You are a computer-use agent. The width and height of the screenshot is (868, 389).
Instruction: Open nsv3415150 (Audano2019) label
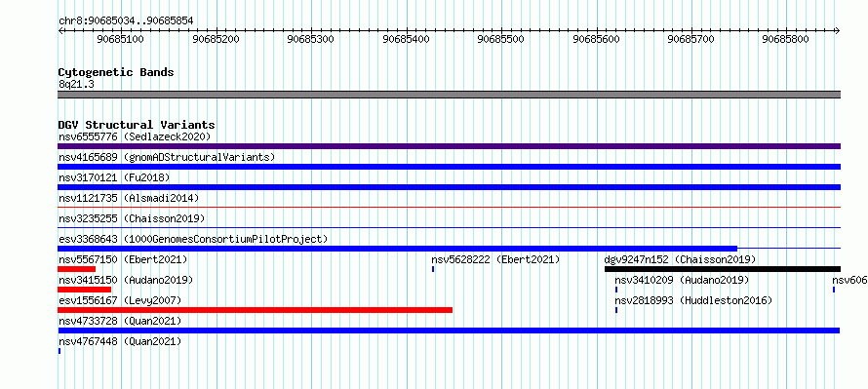pyautogui.click(x=126, y=280)
